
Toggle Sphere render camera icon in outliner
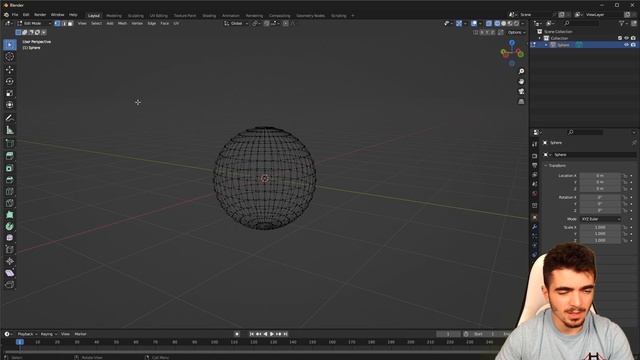pyautogui.click(x=633, y=45)
